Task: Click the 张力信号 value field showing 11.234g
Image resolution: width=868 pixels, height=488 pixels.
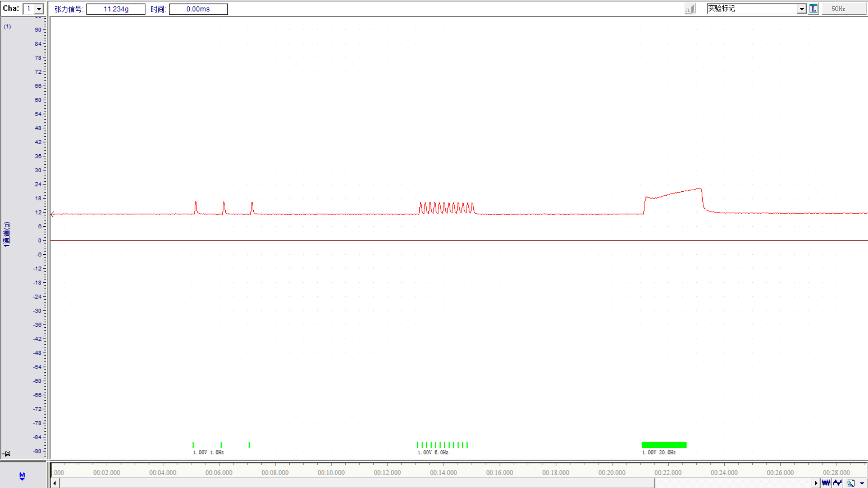Action: pyautogui.click(x=116, y=9)
